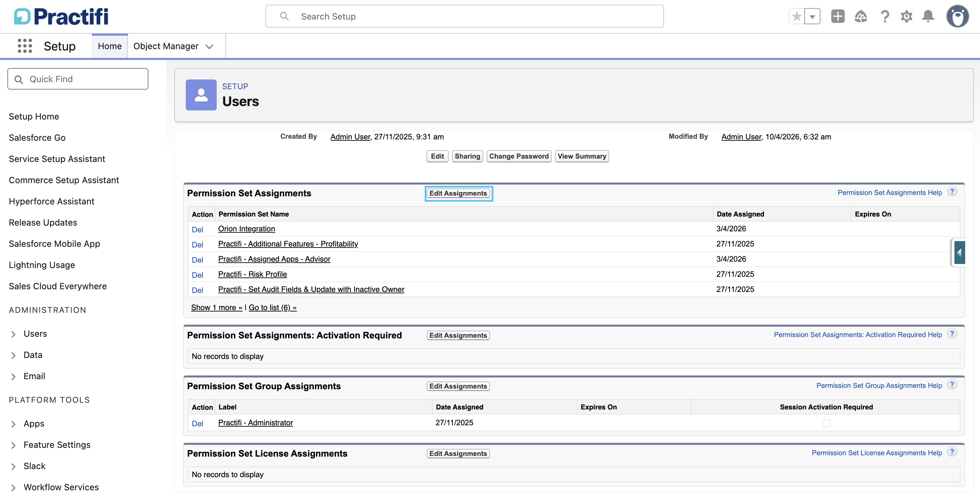This screenshot has width=980, height=495.
Task: Delete the Practifi - Administrator group assignment
Action: tap(198, 423)
